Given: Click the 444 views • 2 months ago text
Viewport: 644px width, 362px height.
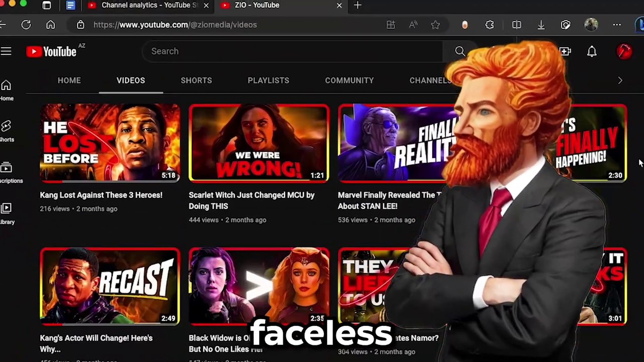Looking at the screenshot, I should click(x=227, y=220).
